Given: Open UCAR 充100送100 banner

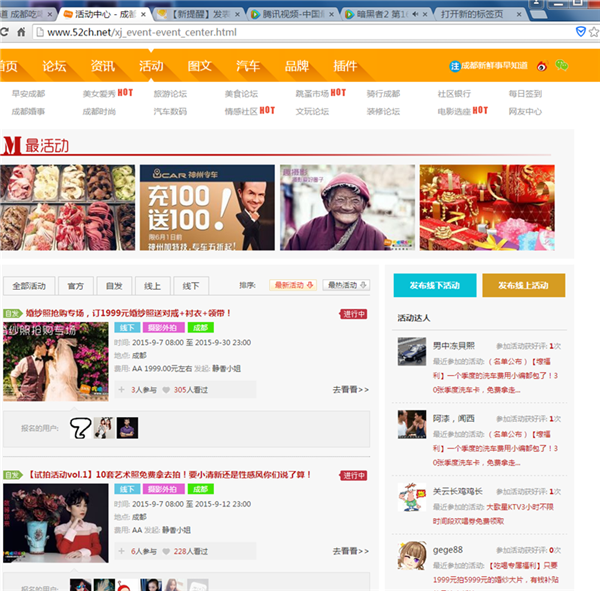Looking at the screenshot, I should click(207, 207).
